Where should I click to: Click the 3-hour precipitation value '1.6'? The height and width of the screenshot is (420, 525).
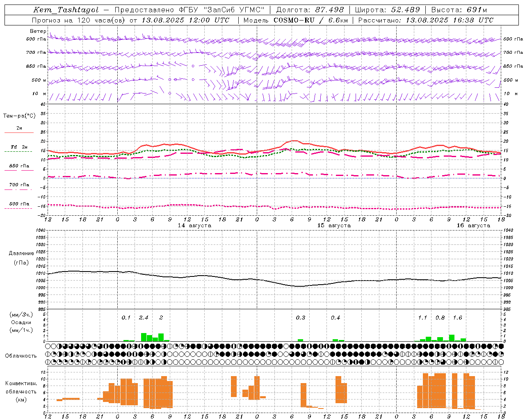pos(457,318)
